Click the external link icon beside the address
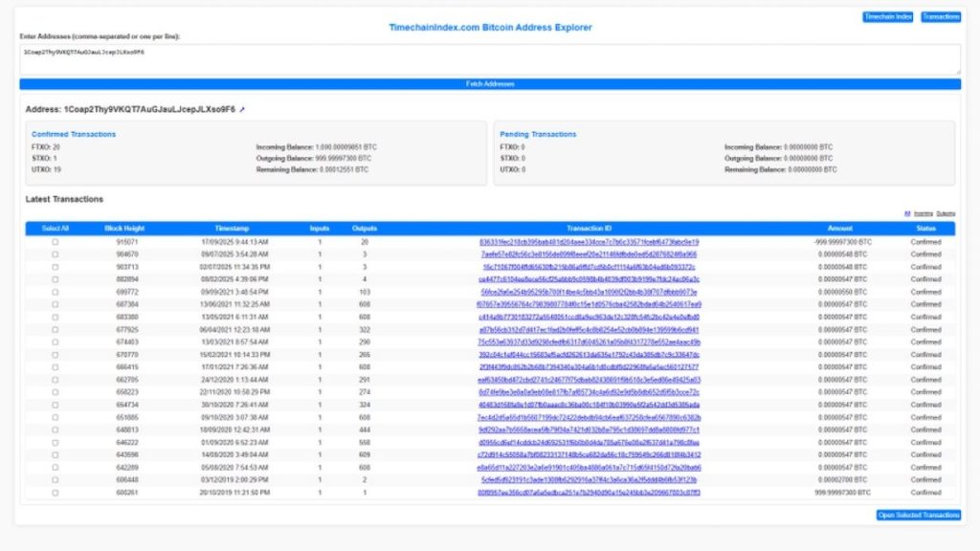Image resolution: width=980 pixels, height=551 pixels. click(242, 110)
